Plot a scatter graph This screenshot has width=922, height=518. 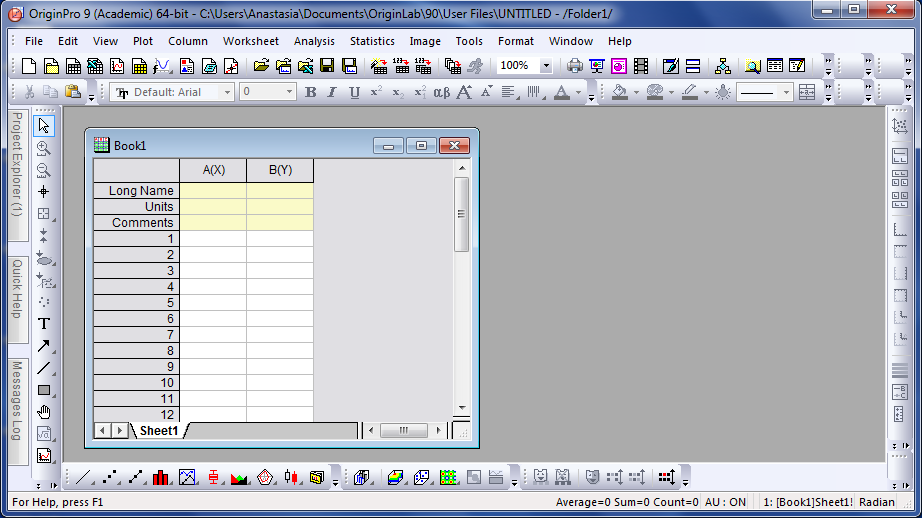(x=109, y=477)
